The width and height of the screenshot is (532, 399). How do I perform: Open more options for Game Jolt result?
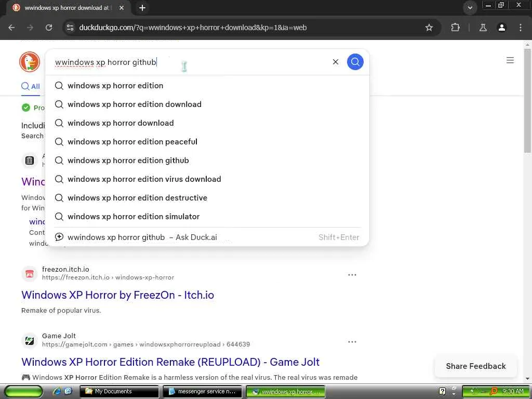(352, 342)
